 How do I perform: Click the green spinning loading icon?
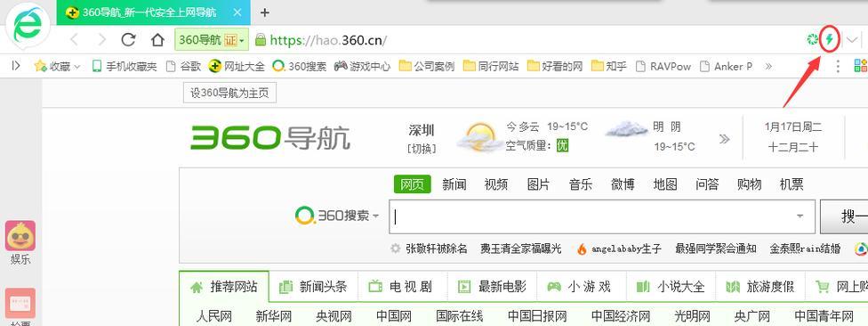pyautogui.click(x=812, y=39)
